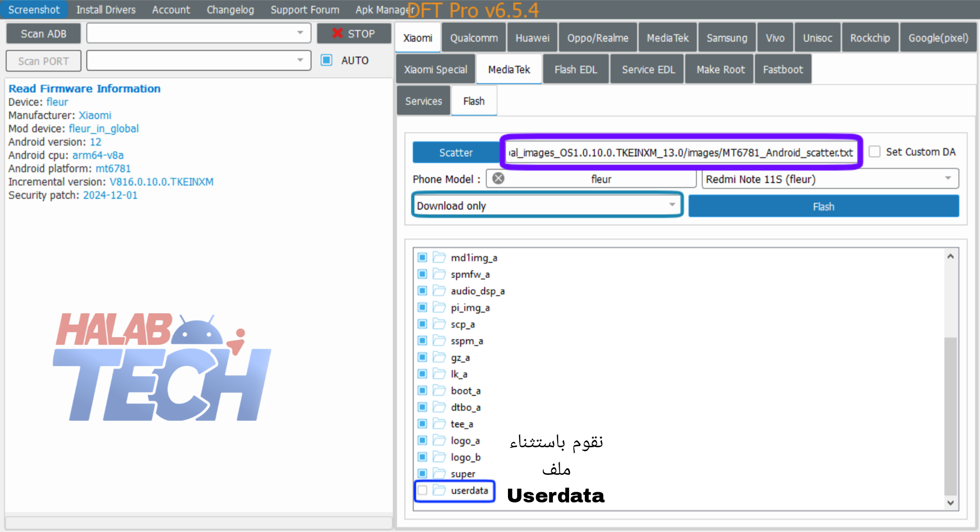Open the Apk Manager menu
The height and width of the screenshot is (532, 980).
click(x=384, y=9)
